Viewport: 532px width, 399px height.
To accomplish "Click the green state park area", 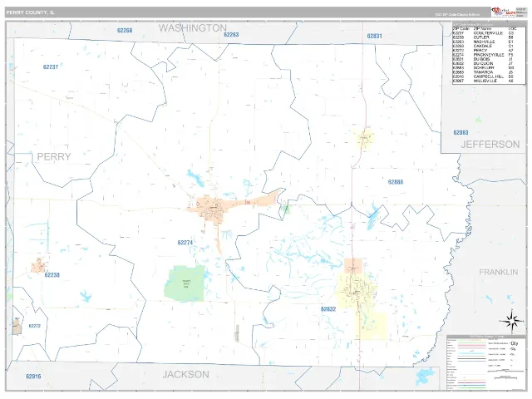I will click(185, 283).
